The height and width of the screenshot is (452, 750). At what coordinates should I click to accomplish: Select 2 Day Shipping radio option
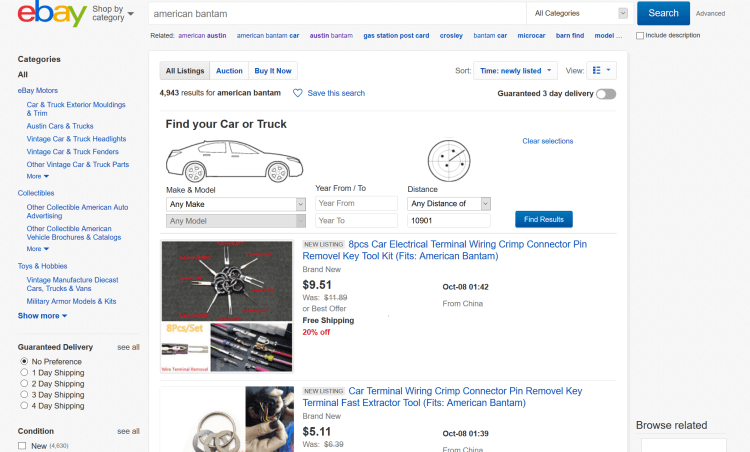point(24,384)
